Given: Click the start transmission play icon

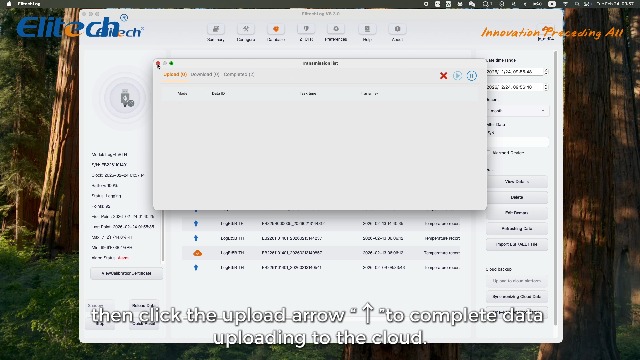Looking at the screenshot, I should pyautogui.click(x=458, y=76).
